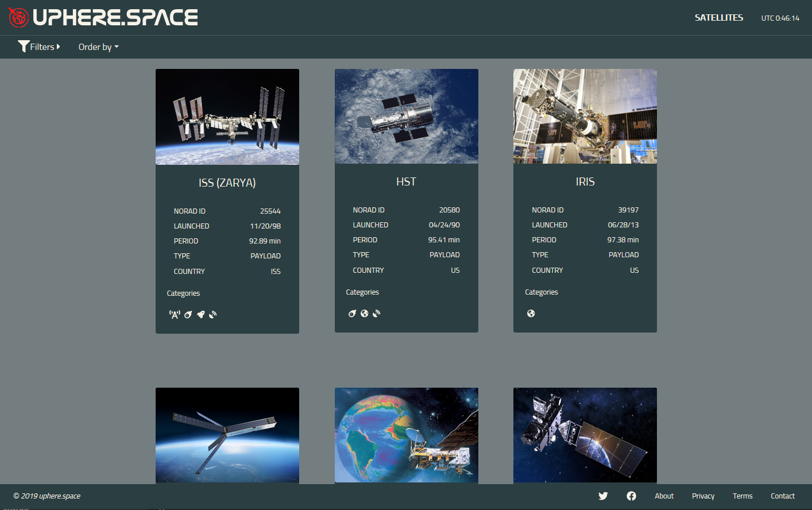812x510 pixels.
Task: Click the Contact link in the footer
Action: pyautogui.click(x=782, y=496)
